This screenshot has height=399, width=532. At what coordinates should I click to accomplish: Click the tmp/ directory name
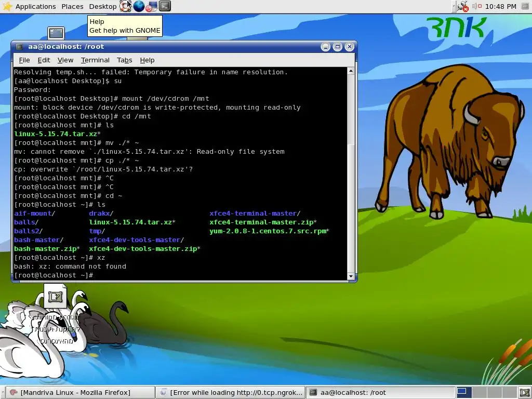pyautogui.click(x=97, y=231)
